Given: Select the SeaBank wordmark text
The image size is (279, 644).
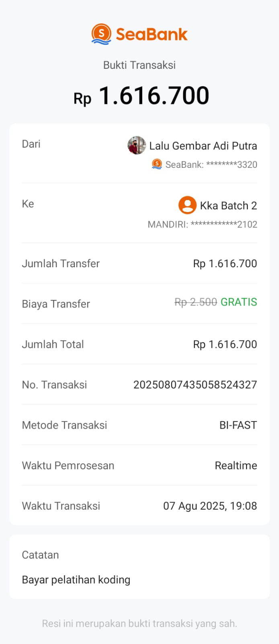Looking at the screenshot, I should (x=152, y=34).
